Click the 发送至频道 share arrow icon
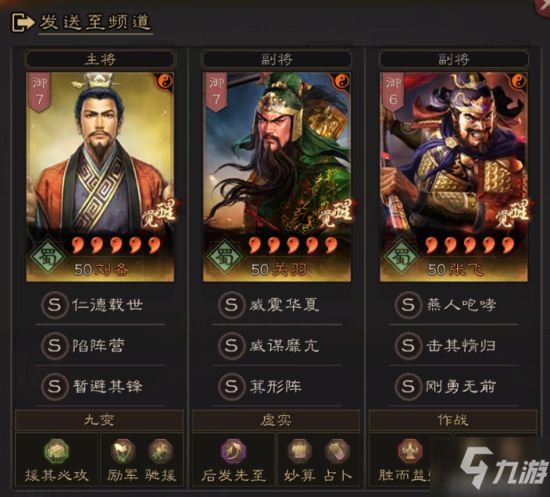This screenshot has width=550, height=497. click(23, 22)
